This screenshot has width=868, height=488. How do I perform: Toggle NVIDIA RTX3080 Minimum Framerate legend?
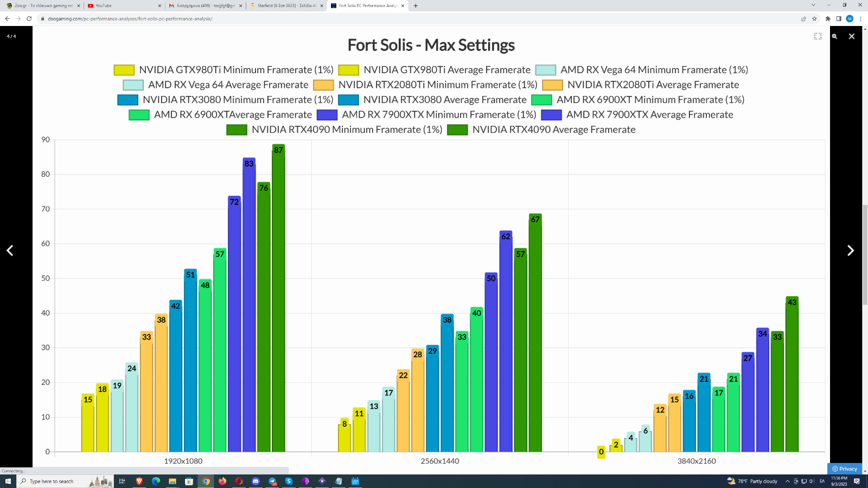(225, 100)
